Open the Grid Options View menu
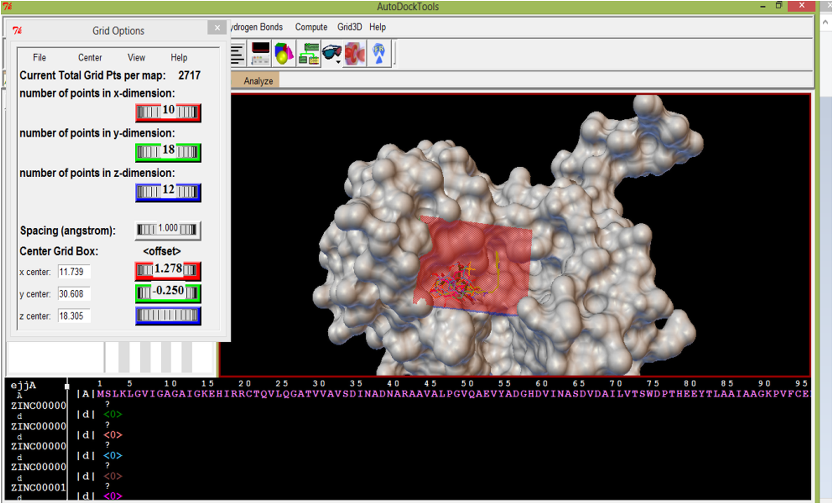Screen dimensions: 833x504 point(136,57)
